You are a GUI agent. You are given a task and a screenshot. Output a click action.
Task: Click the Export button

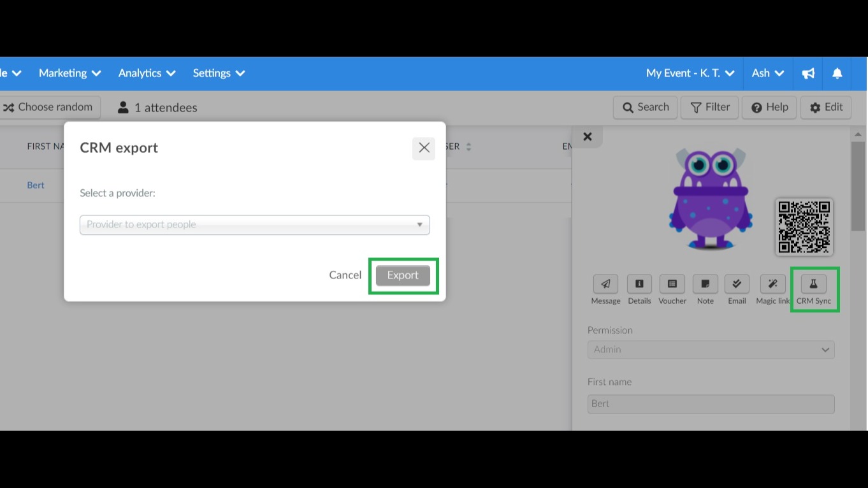[x=402, y=275]
